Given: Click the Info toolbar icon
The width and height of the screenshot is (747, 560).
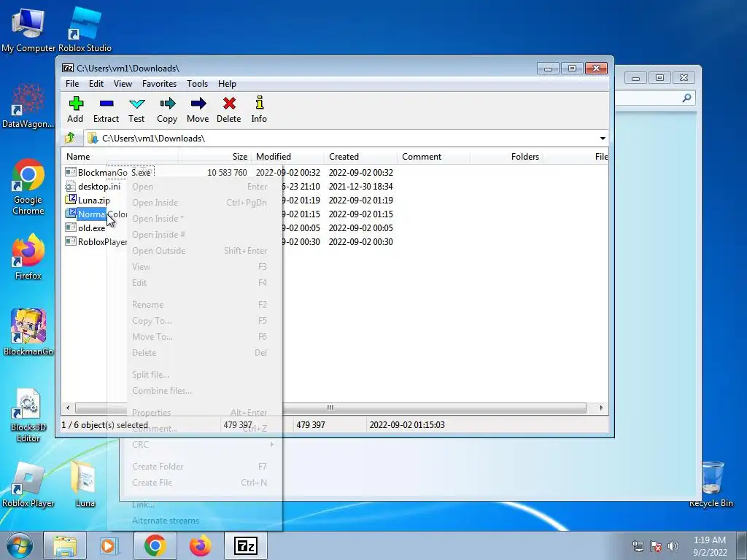Looking at the screenshot, I should [259, 102].
